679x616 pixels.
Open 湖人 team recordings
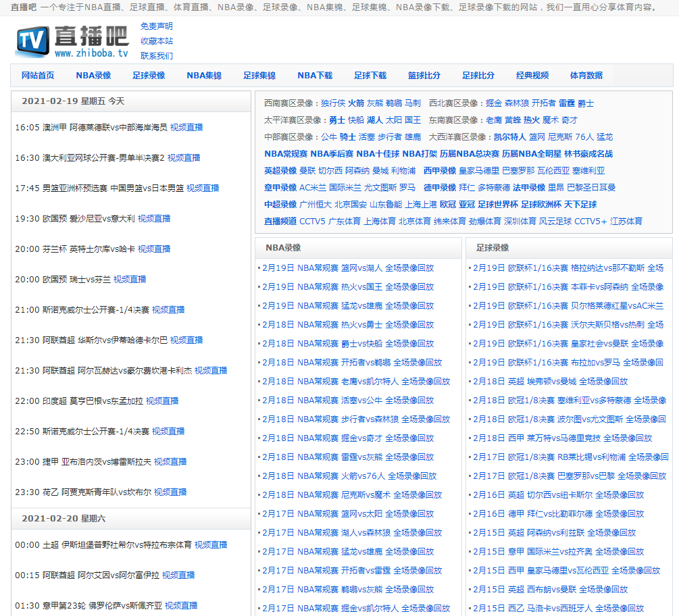[x=374, y=120]
